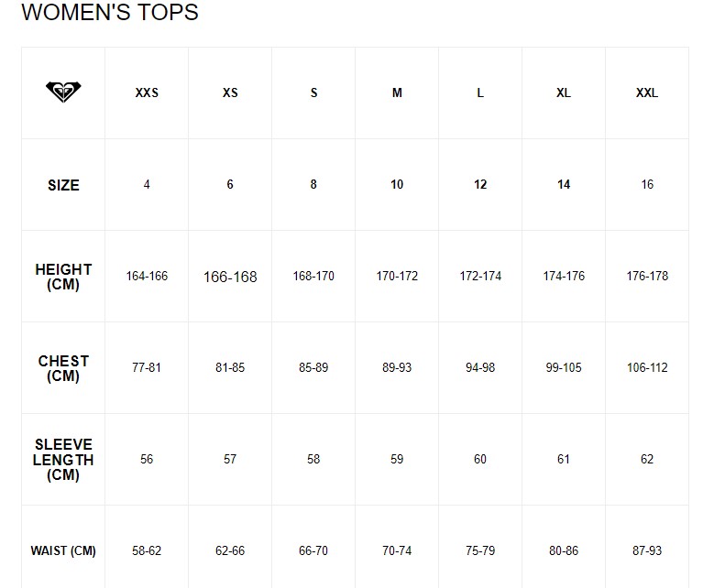Click the size 16 cell
The height and width of the screenshot is (588, 703).
tap(647, 185)
